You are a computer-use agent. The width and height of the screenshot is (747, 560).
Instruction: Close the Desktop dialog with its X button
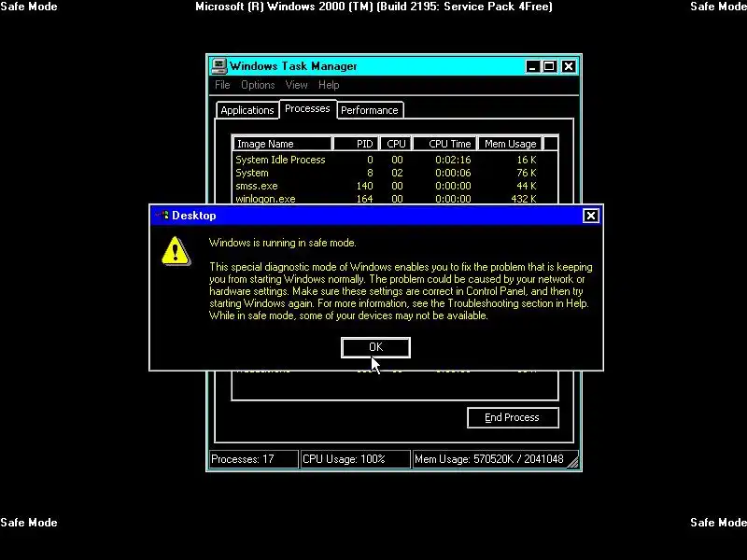(x=591, y=216)
